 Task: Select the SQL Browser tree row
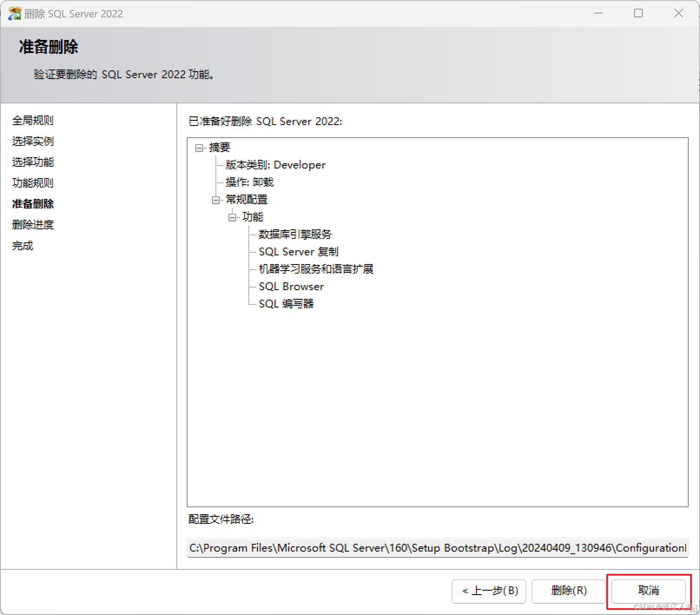pos(291,287)
